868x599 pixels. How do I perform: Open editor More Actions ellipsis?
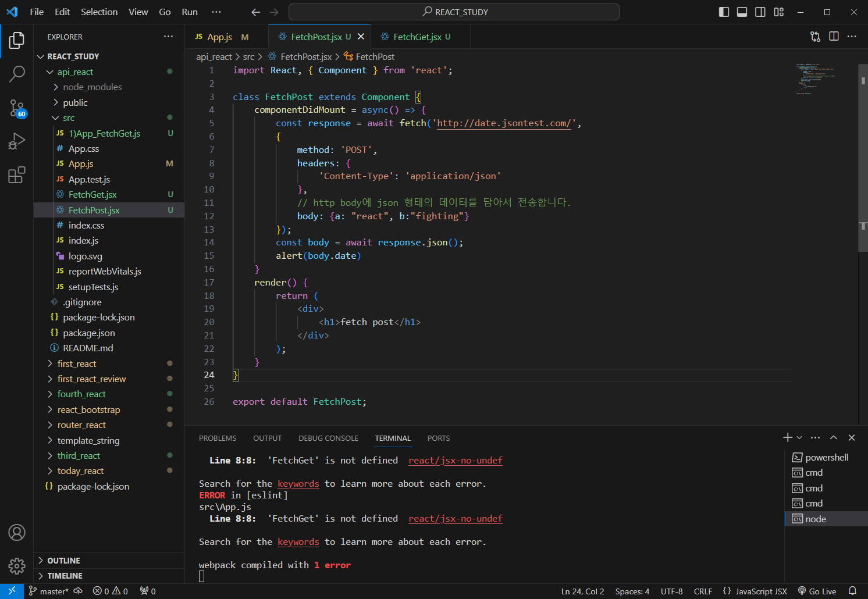click(852, 37)
